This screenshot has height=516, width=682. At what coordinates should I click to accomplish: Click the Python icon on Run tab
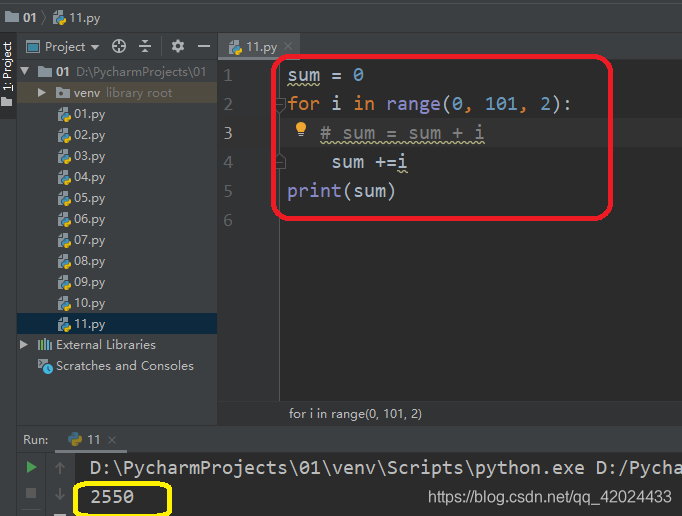(75, 439)
